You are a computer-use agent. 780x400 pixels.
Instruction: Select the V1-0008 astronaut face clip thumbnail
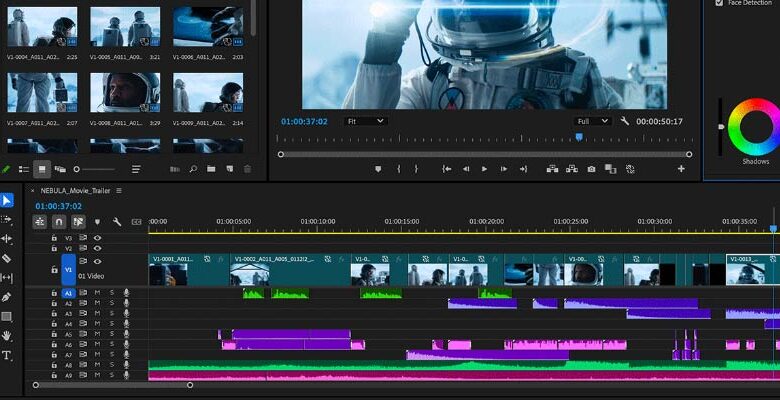(125, 92)
